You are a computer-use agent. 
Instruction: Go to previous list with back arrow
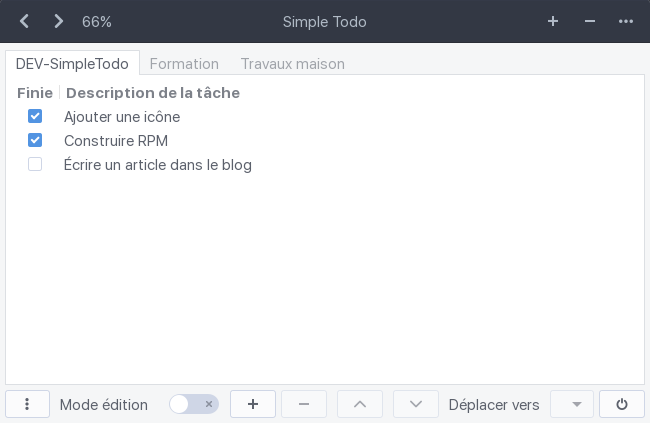point(24,21)
